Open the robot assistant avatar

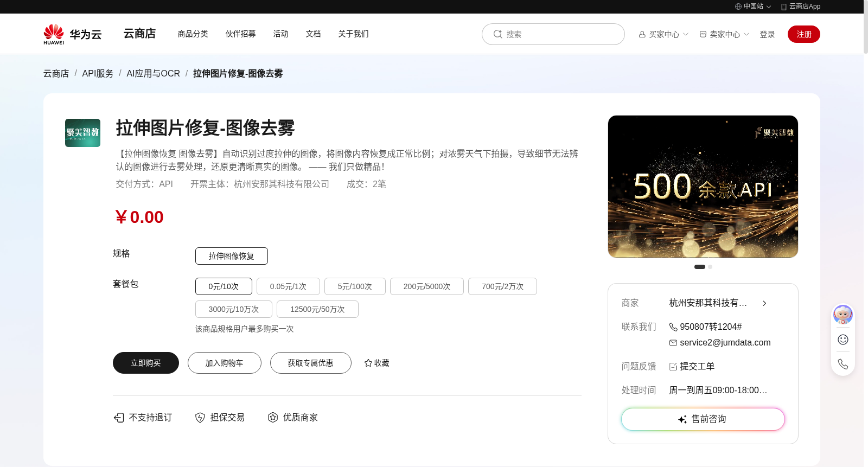pos(843,314)
